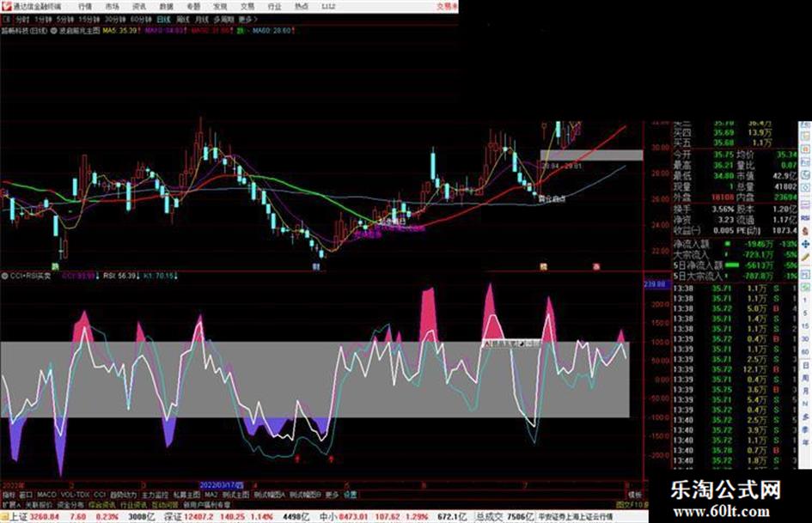812x523 pixels.
Task: Open the 行情 menu
Action: click(x=85, y=6)
